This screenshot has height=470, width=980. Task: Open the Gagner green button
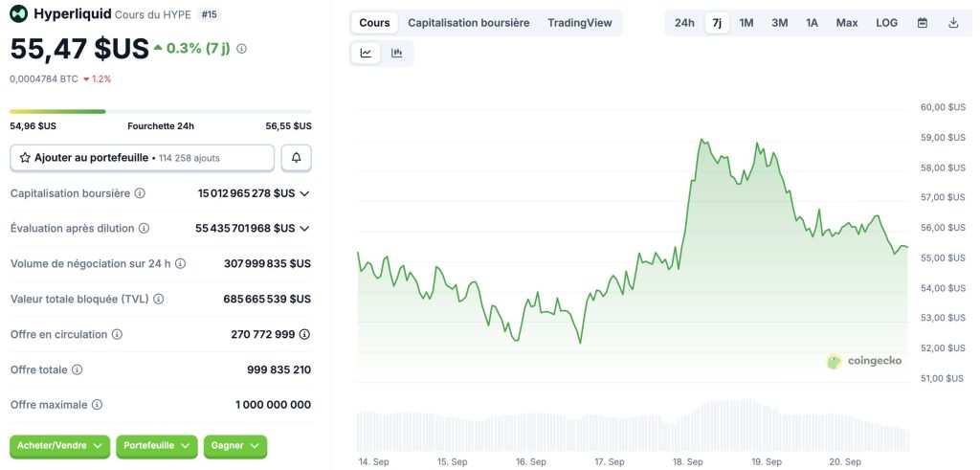pyautogui.click(x=234, y=446)
